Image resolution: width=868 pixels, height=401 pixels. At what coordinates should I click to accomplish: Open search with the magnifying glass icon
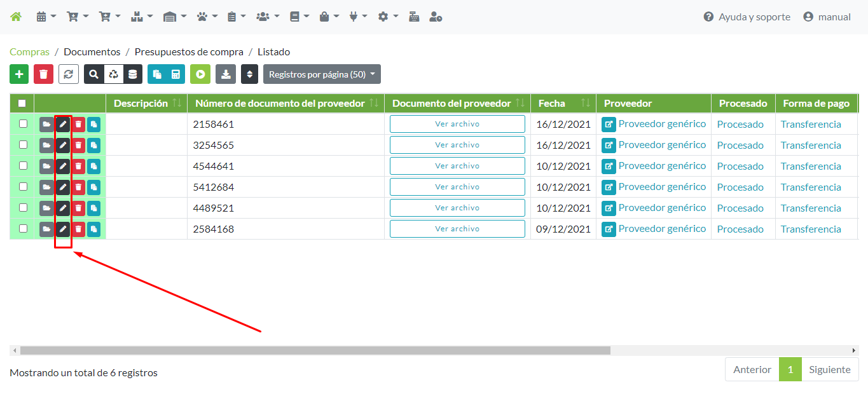click(93, 74)
